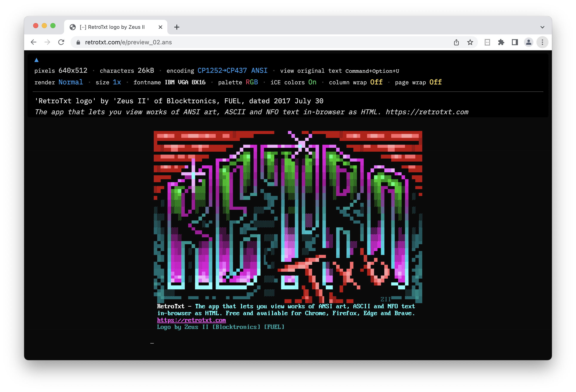Screen dimensions: 576x392
Task: Click 'in-browser as HTML. Free and available' line
Action: [x=286, y=313]
